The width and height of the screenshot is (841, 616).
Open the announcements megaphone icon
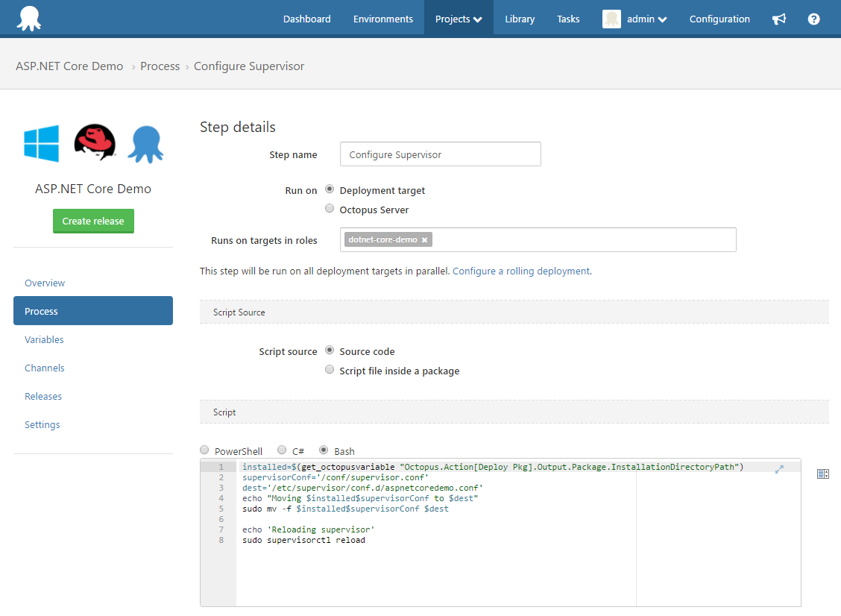[779, 19]
